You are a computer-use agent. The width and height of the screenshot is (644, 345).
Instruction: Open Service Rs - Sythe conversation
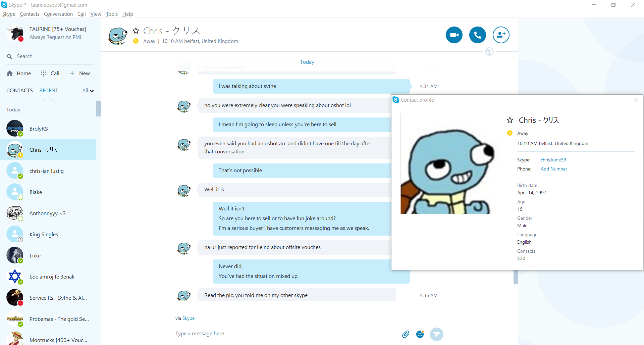(x=48, y=298)
